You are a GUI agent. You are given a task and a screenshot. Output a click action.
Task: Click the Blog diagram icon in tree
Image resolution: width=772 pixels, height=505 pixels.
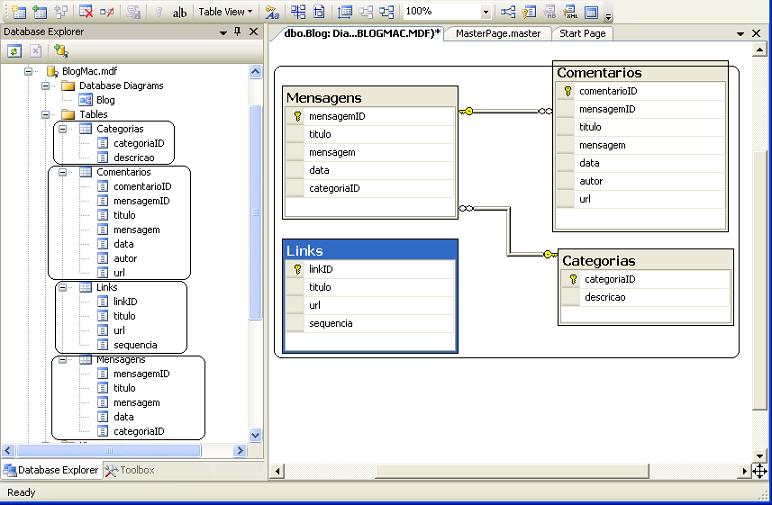(x=84, y=100)
